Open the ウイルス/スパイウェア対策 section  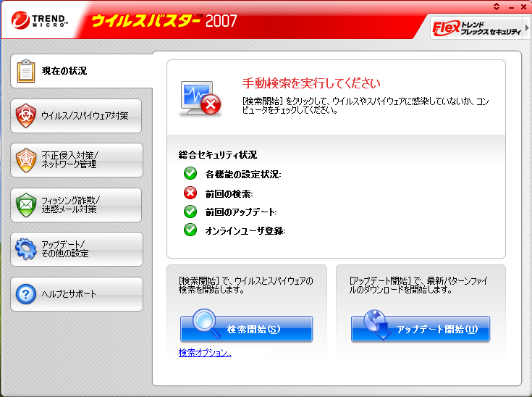pyautogui.click(x=76, y=116)
